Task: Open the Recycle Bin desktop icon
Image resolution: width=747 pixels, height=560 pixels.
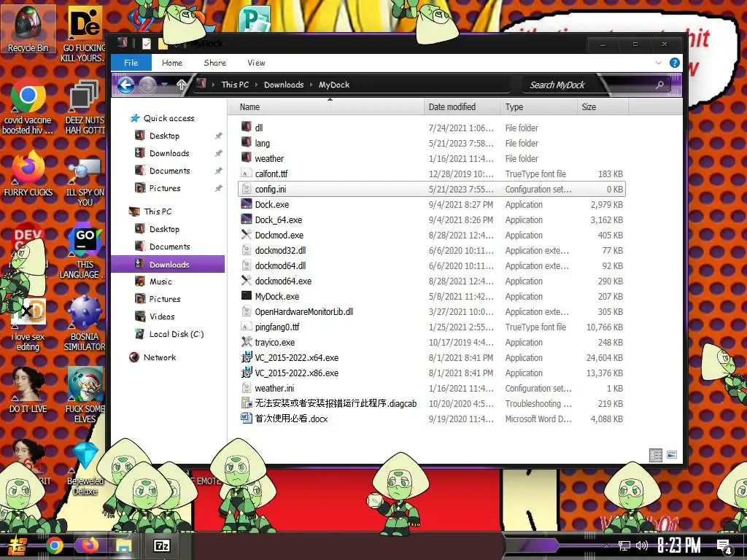Action: tap(28, 29)
